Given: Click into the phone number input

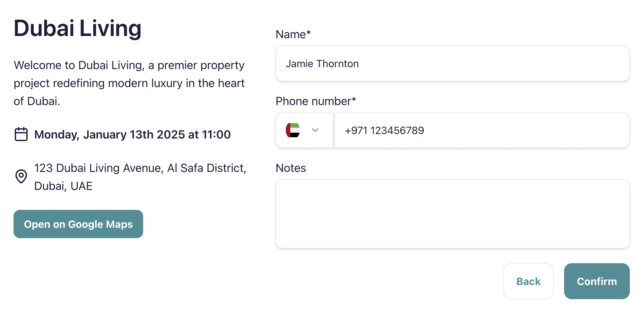Looking at the screenshot, I should (x=482, y=130).
